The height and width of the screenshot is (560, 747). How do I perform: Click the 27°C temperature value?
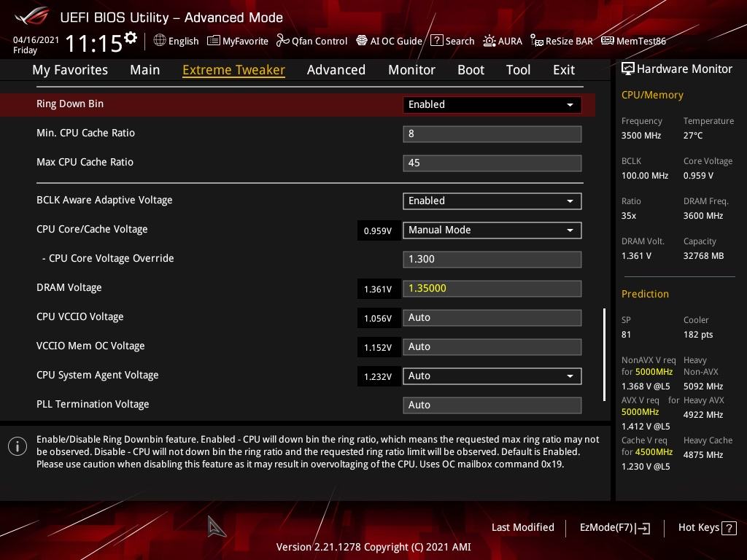coord(693,135)
